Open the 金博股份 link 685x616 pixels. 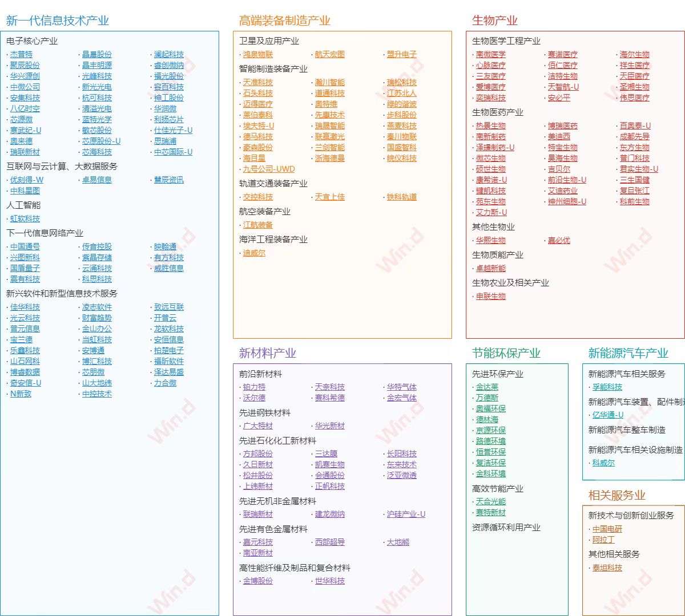pos(258,581)
